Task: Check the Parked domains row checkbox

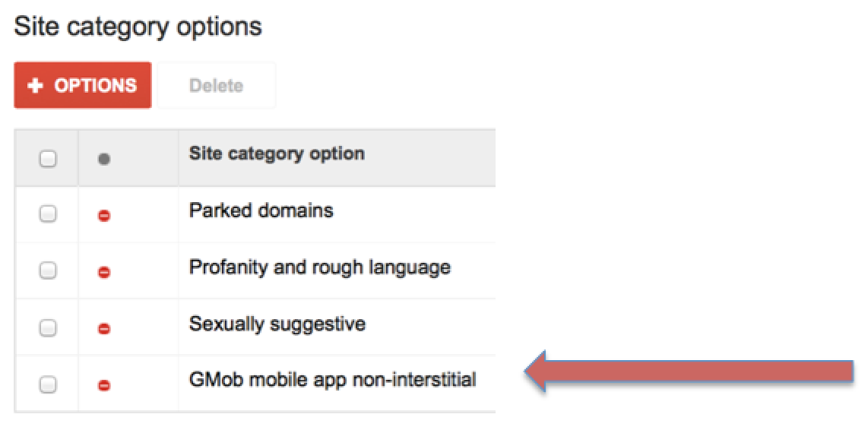Action: [48, 215]
